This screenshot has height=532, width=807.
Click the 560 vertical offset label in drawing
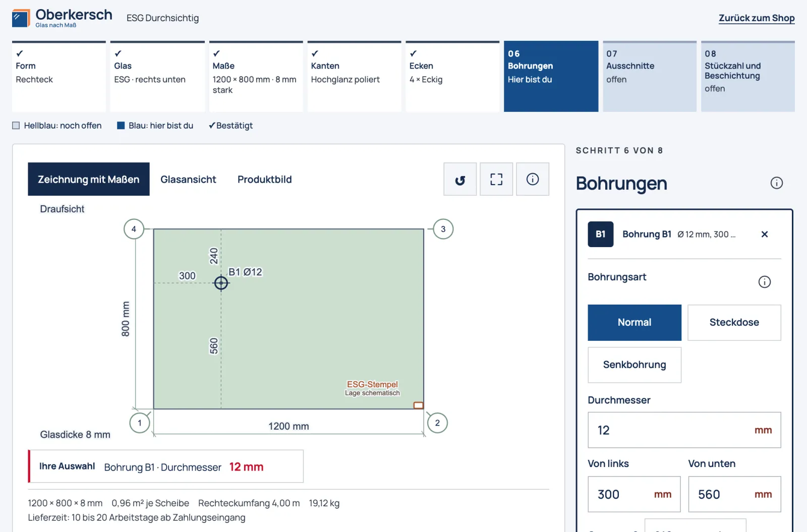[x=214, y=346]
